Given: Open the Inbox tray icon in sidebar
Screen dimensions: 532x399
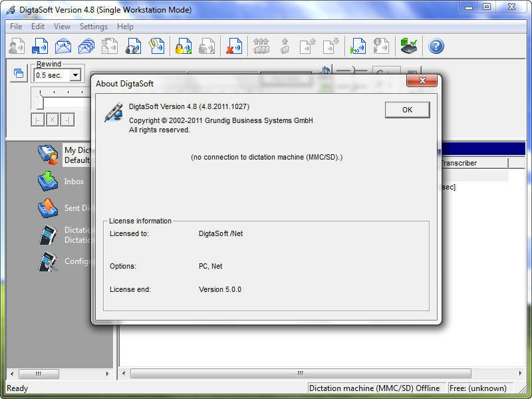Looking at the screenshot, I should [48, 181].
